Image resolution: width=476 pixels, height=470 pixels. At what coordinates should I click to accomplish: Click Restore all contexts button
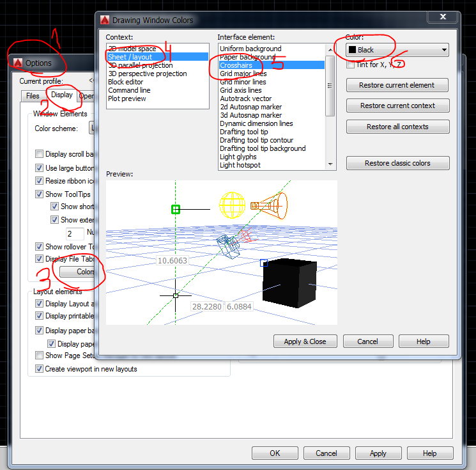(x=397, y=127)
